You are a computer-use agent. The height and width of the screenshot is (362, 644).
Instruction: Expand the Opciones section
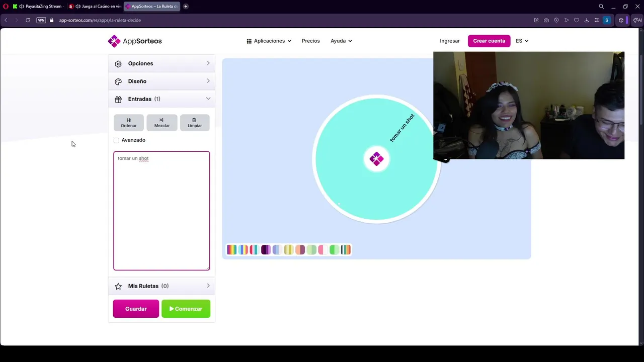point(162,63)
